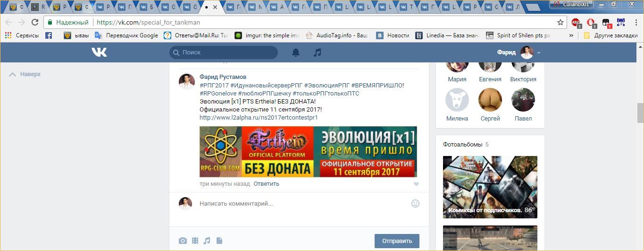Bookmark this page with the star icon
Screen dimensions: 644x251
pos(560,22)
